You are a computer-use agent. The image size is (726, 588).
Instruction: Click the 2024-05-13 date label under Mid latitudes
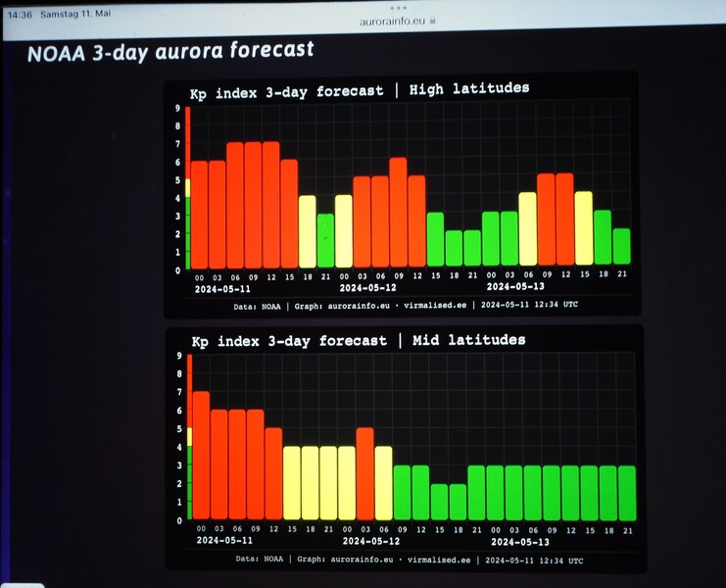tap(519, 541)
